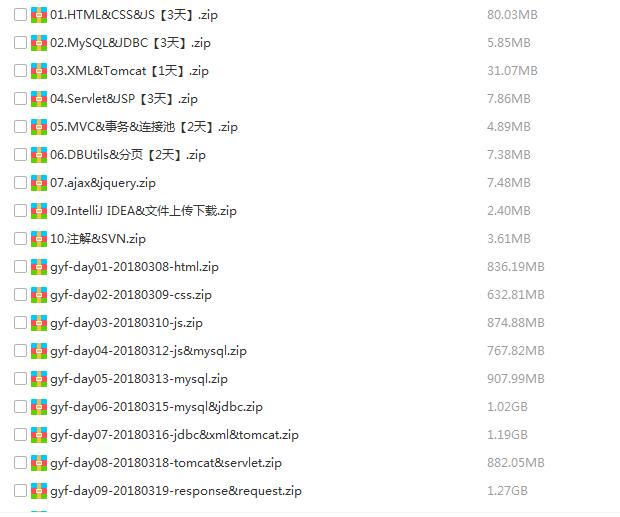Viewport: 620px width, 517px height.
Task: Select checkbox for gyf-day02-20180309-css.zip
Action: [20, 295]
